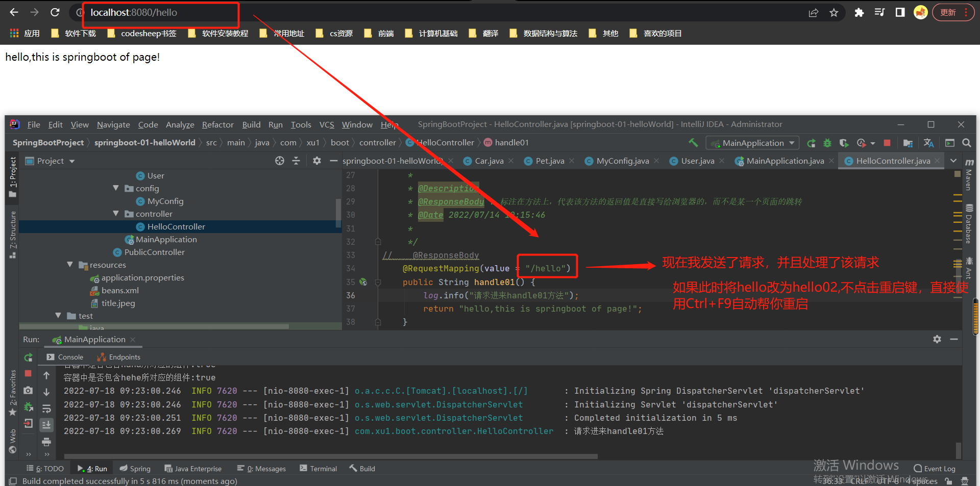
Task: Toggle soft-wrap in console toolbar
Action: tap(46, 408)
